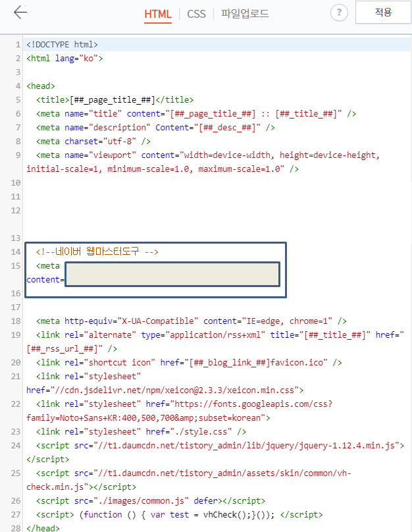The height and width of the screenshot is (532, 412).
Task: Open the help question mark icon
Action: (x=339, y=13)
